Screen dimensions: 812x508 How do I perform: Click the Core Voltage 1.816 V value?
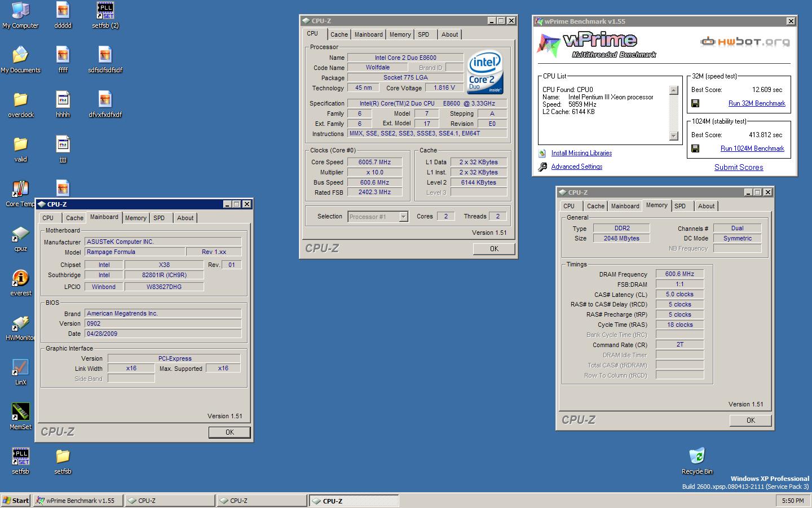point(444,87)
